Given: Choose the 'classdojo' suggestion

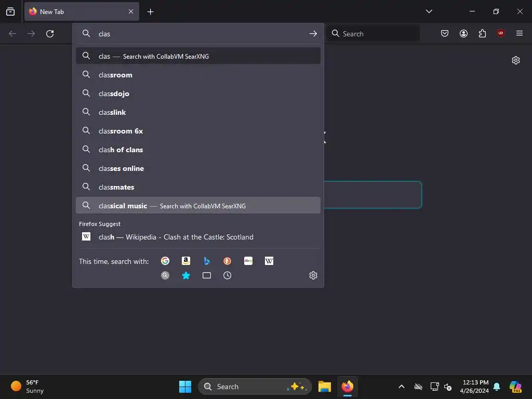Looking at the screenshot, I should 198,94.
